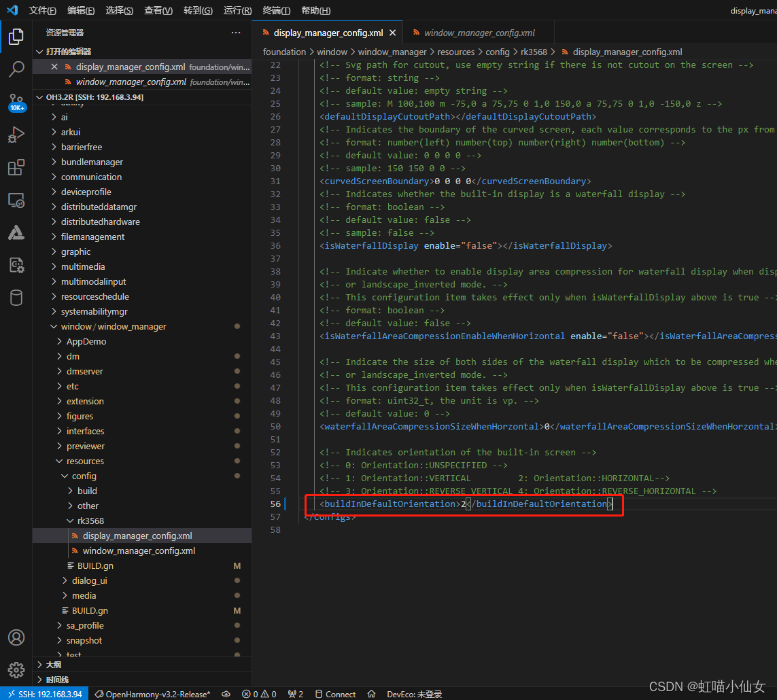The width and height of the screenshot is (777, 700).
Task: Collapse the 打开的编辑器 section
Action: [141, 52]
